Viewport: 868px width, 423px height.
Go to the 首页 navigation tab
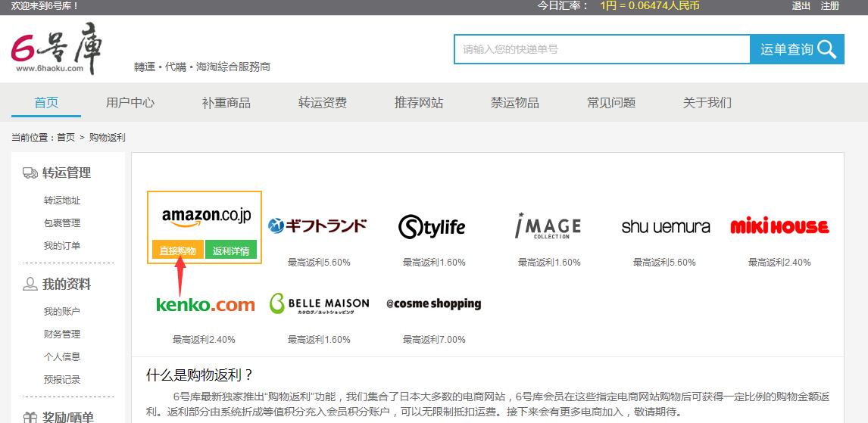pyautogui.click(x=46, y=102)
